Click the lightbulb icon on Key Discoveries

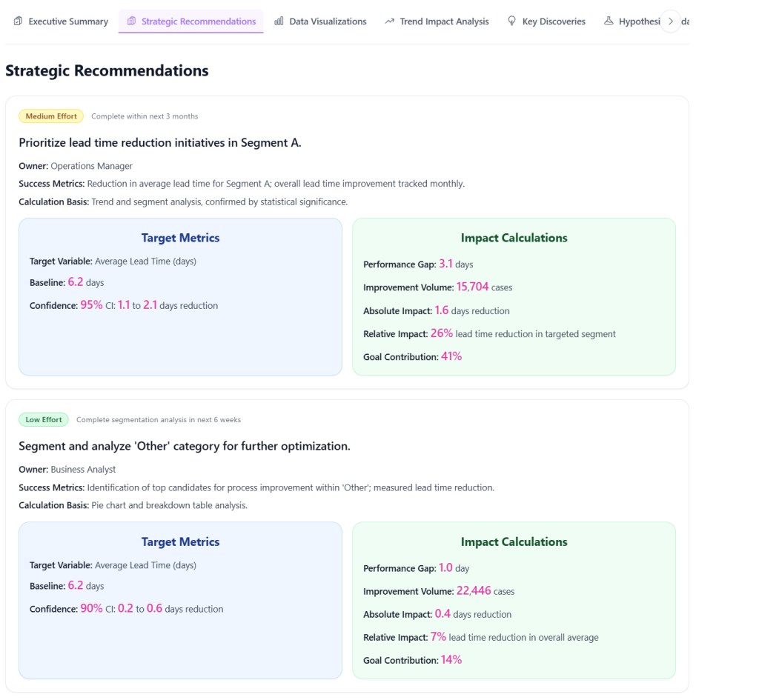point(511,21)
